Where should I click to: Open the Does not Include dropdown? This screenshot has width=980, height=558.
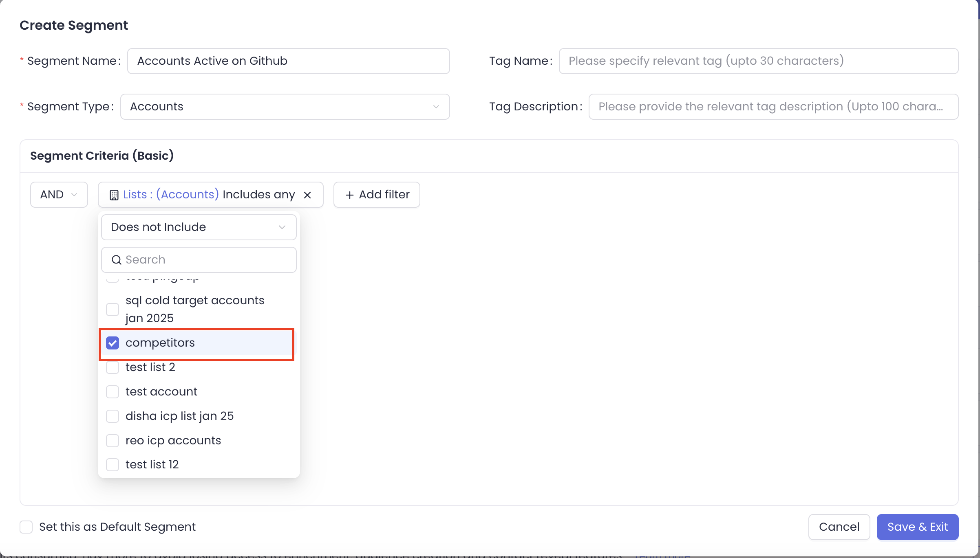pos(199,227)
